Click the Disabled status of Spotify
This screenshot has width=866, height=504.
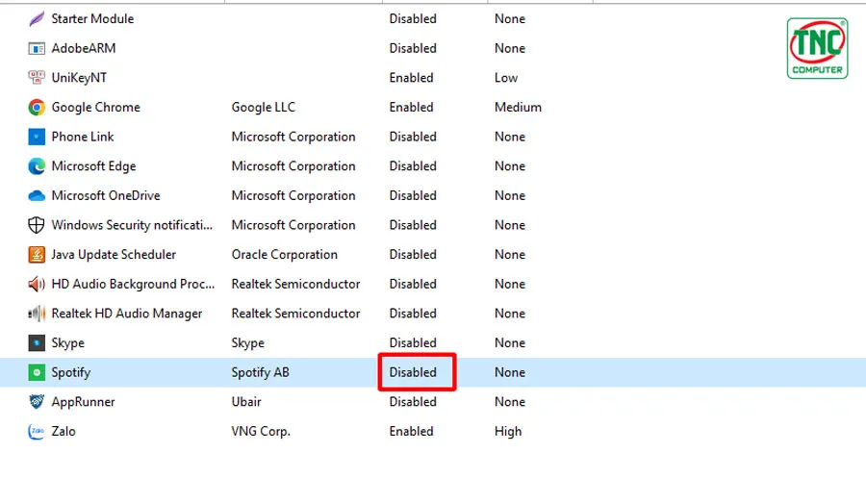click(x=413, y=372)
